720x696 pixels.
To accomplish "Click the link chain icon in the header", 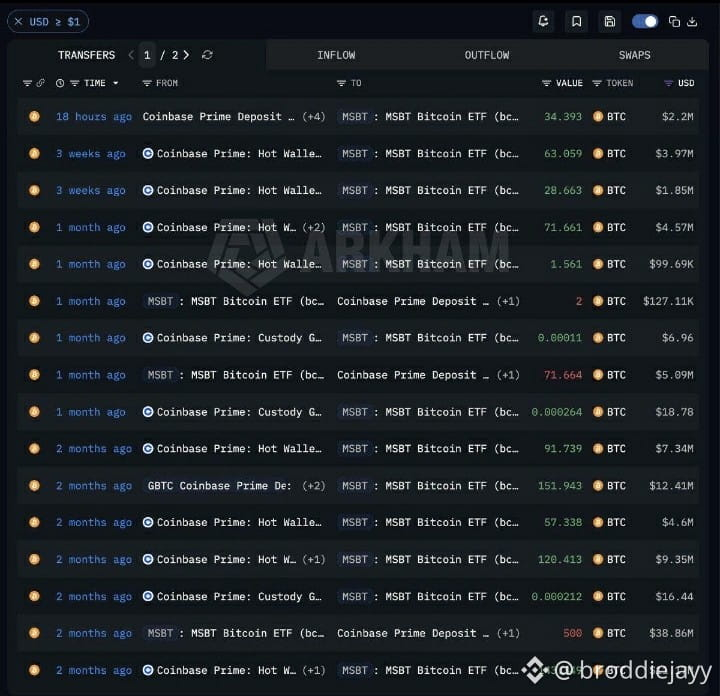I will (x=40, y=83).
